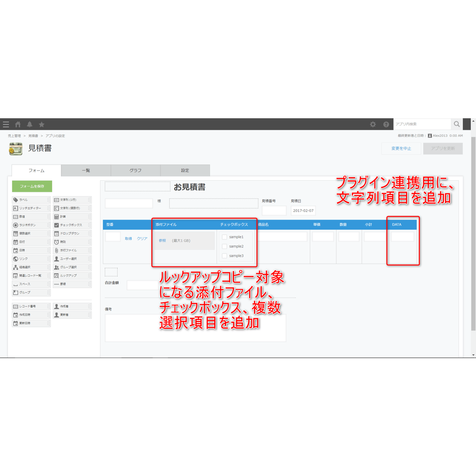Open the hamburger menu icon top left
476x476 pixels.
pos(6,124)
